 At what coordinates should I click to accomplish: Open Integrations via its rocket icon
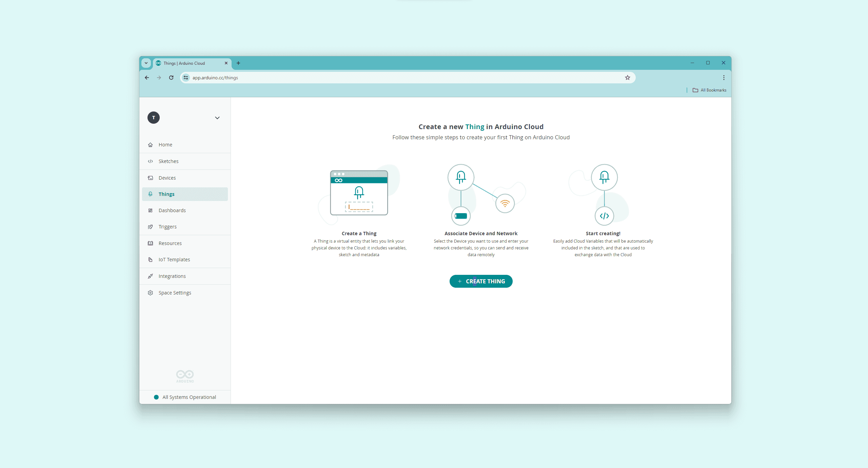(x=151, y=276)
